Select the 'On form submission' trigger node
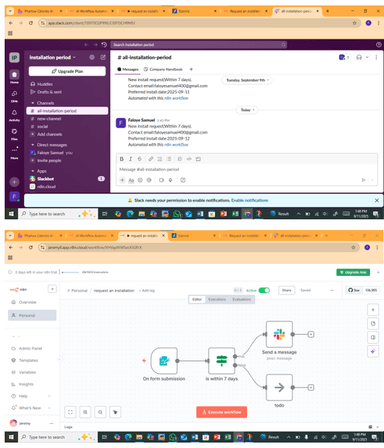Image resolution: width=384 pixels, height=448 pixels. click(x=164, y=361)
